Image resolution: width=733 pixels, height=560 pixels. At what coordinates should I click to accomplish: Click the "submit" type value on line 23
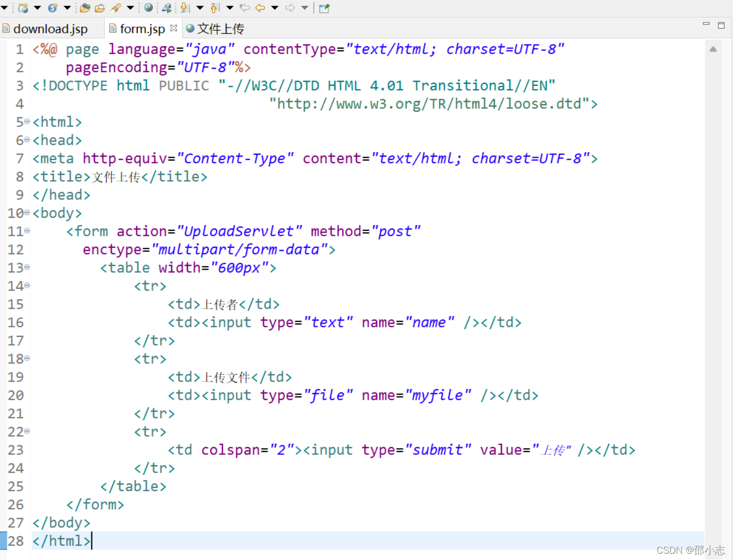438,450
